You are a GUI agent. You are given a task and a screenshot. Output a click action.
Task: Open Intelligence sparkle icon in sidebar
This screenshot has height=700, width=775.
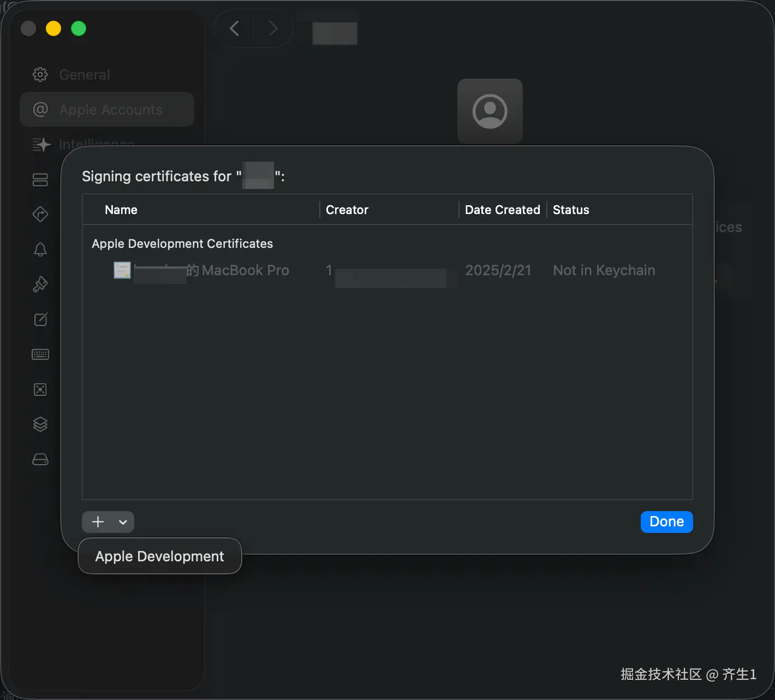click(x=41, y=145)
